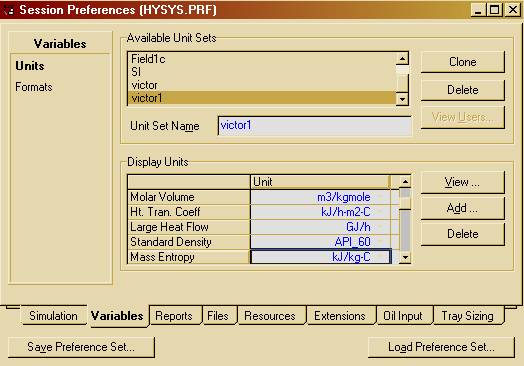
Task: Click the GJ/h unit cell
Action: [x=320, y=227]
